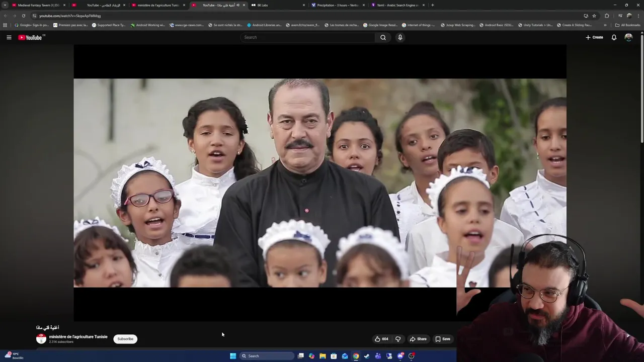Screen dimensions: 644x362
Task: Open the apps grid in bookmarks bar
Action: 5,25
